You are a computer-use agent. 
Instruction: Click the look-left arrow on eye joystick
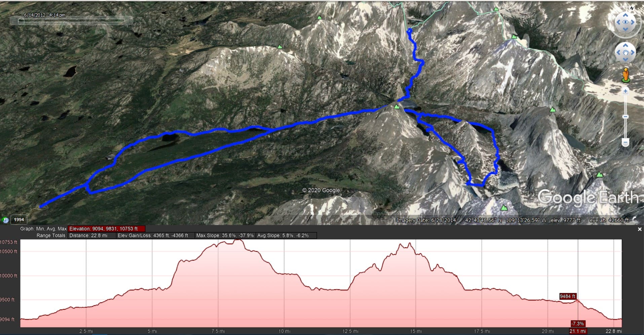coord(618,22)
